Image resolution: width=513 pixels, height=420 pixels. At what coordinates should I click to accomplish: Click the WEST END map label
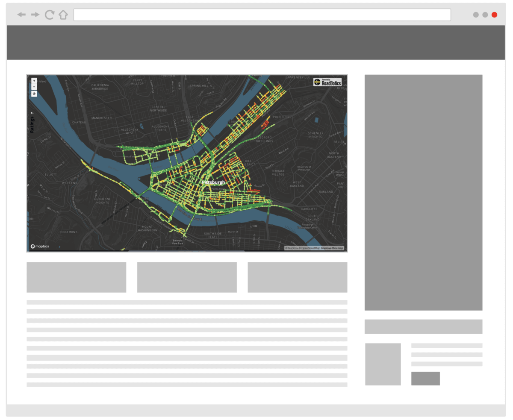pos(70,182)
